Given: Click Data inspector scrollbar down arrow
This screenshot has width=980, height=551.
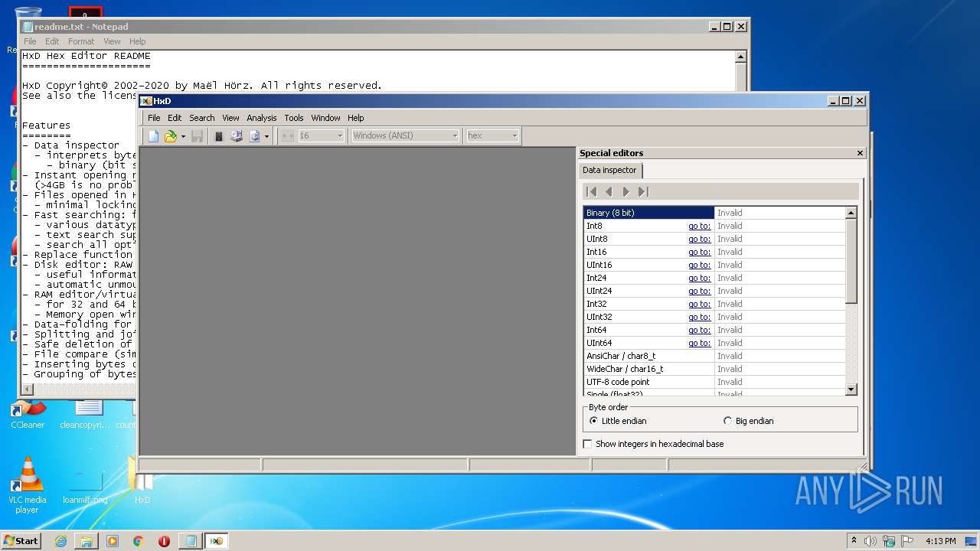Looking at the screenshot, I should point(851,390).
